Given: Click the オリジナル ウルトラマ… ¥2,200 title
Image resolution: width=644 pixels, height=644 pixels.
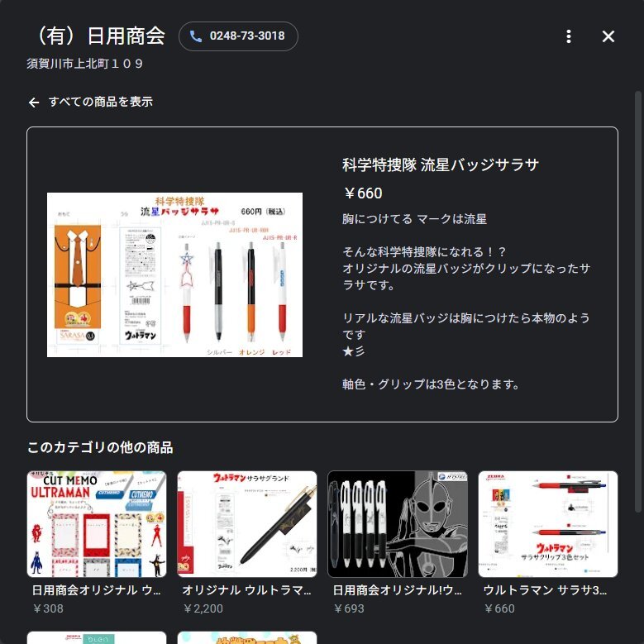Looking at the screenshot, I should coord(247,590).
